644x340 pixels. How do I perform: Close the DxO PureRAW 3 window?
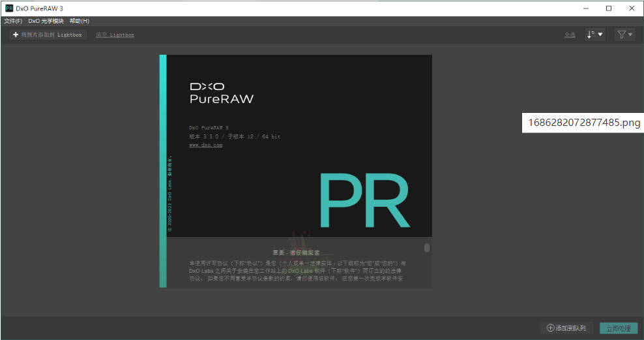click(632, 8)
